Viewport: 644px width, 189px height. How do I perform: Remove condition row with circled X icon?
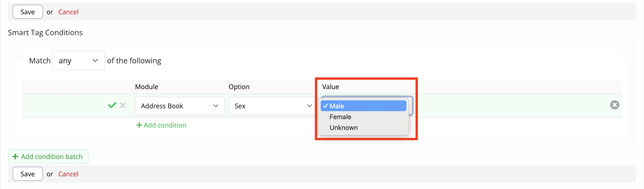(x=615, y=105)
